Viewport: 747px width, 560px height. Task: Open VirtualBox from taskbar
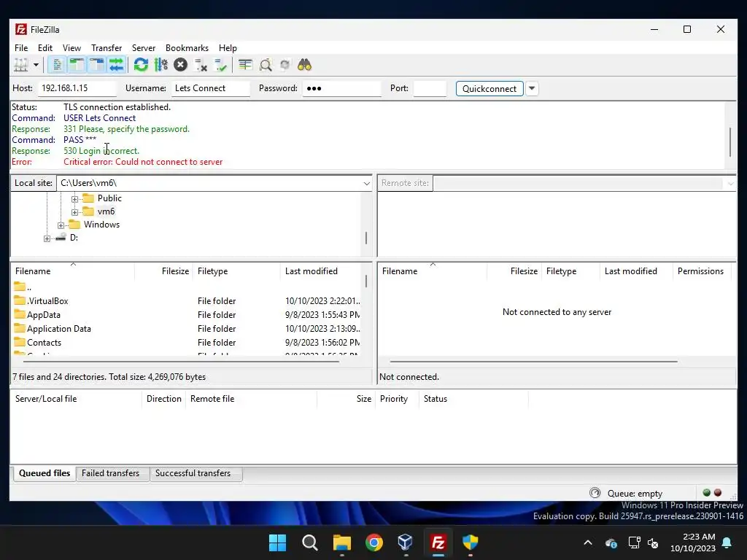coord(406,542)
